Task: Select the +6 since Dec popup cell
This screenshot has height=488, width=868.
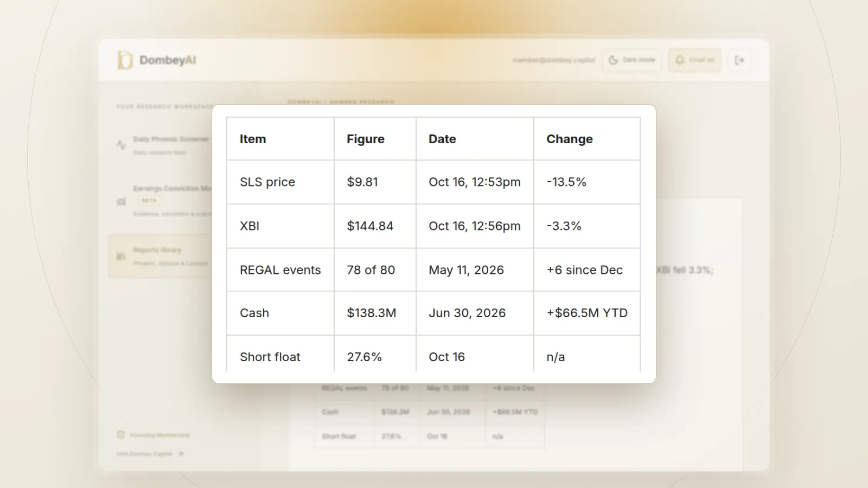Action: click(x=587, y=270)
